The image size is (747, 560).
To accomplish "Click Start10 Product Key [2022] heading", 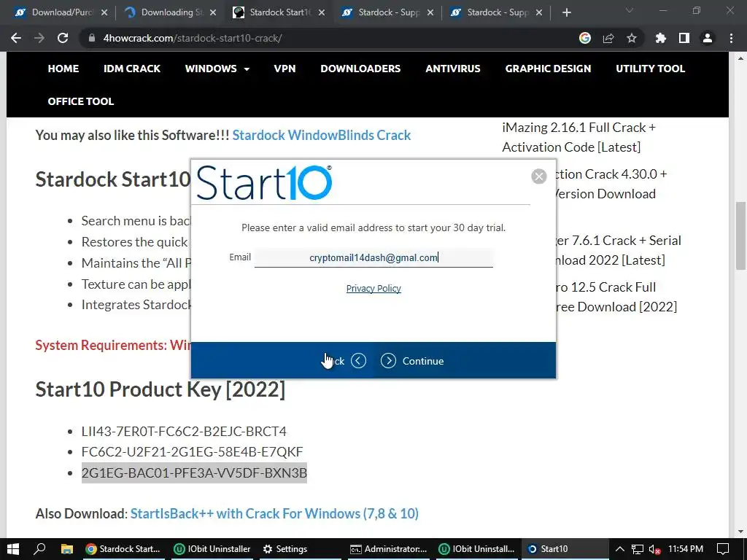I will click(x=160, y=389).
